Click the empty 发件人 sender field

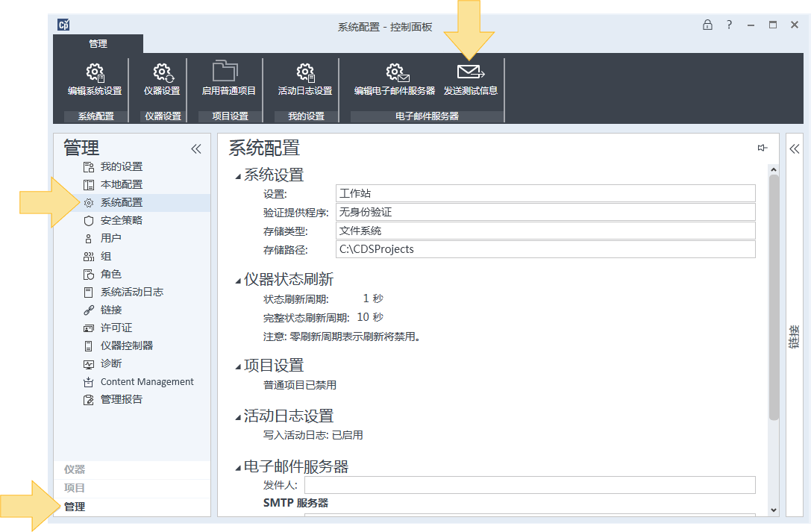point(530,485)
